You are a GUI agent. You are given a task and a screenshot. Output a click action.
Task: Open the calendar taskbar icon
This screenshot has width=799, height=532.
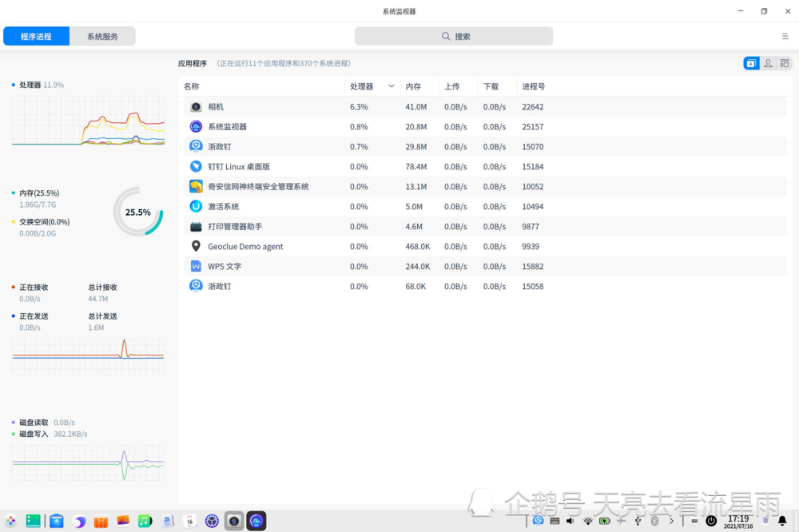[x=189, y=521]
